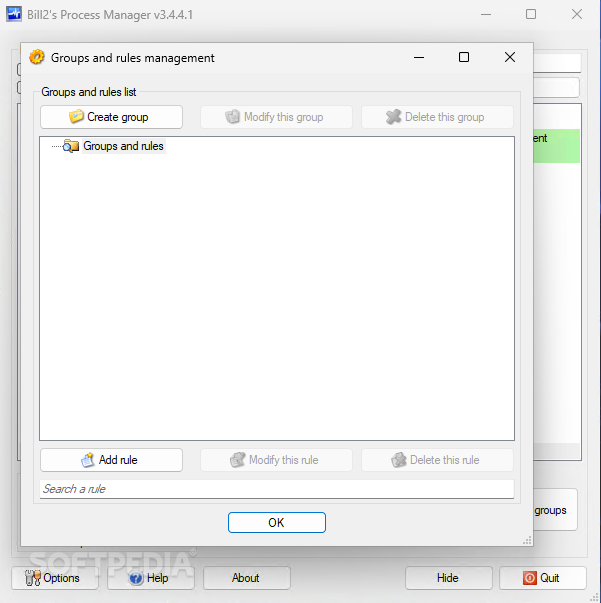The image size is (601, 603).
Task: Open Help in the Process Manager window
Action: [x=151, y=578]
